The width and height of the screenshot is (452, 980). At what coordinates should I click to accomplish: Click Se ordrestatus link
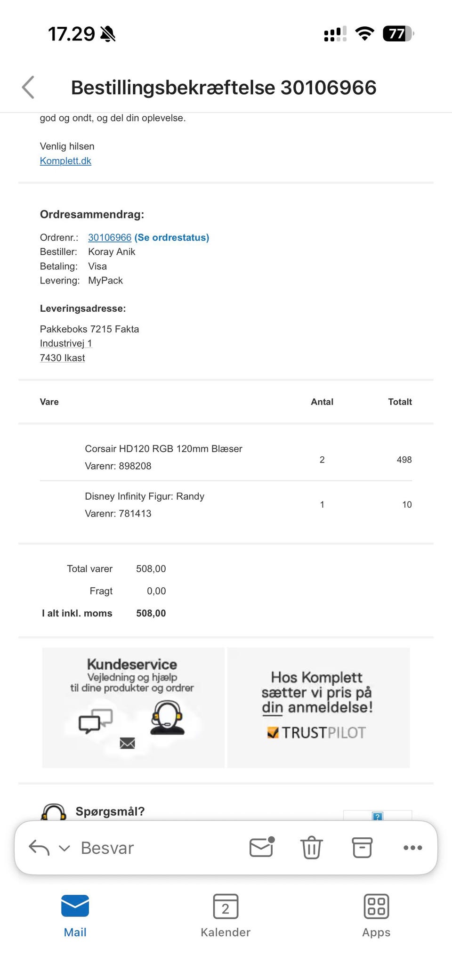pyautogui.click(x=172, y=238)
